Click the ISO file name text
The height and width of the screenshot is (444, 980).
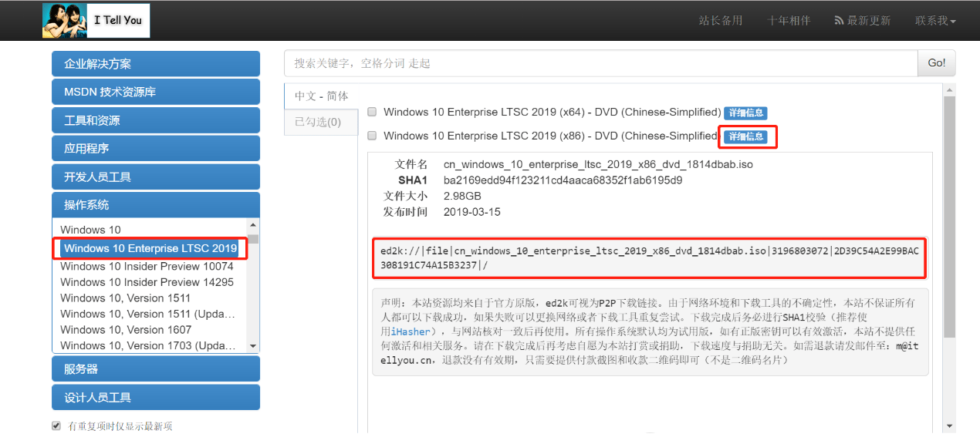598,164
